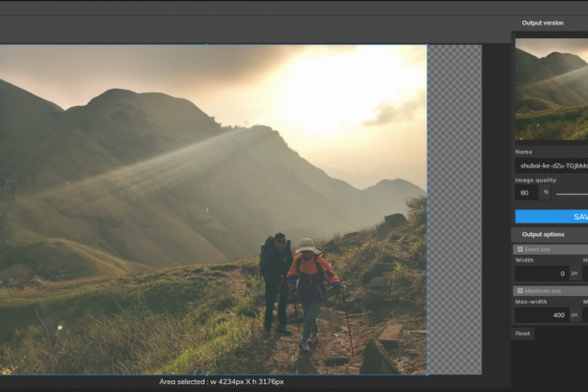
Task: Click the Width label
Action: click(524, 260)
